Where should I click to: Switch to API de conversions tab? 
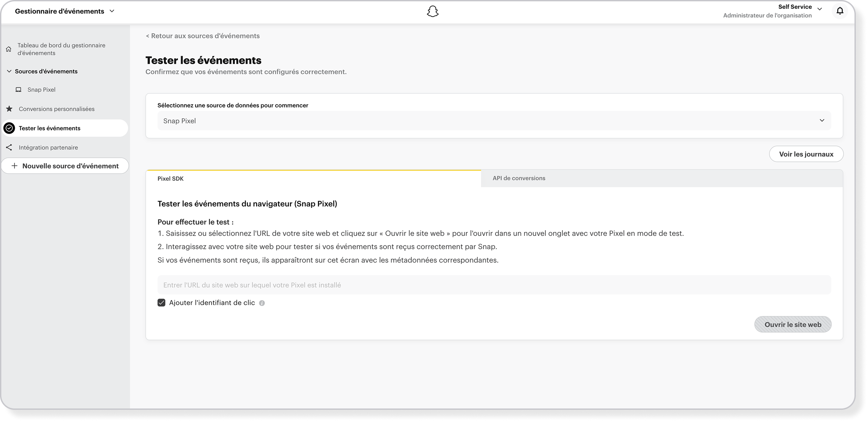click(x=662, y=178)
